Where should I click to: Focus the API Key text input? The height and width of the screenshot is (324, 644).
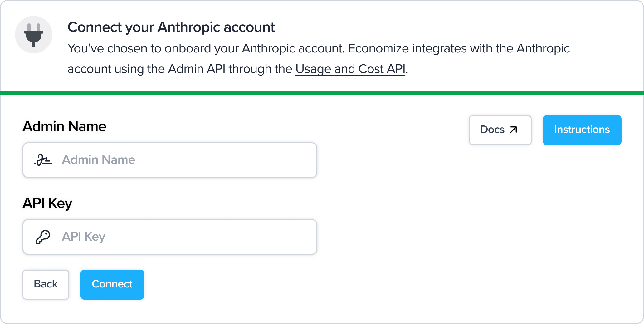(x=187, y=237)
